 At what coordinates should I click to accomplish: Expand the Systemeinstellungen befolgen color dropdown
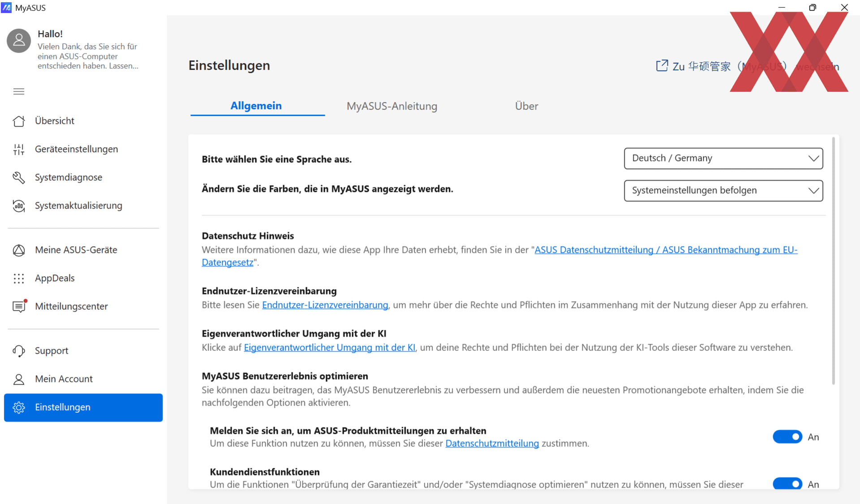723,191
